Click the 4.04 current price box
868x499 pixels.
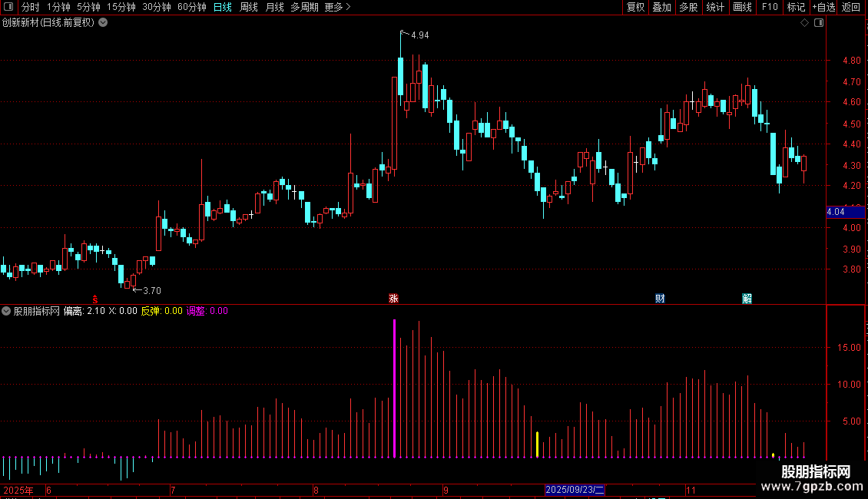[845, 212]
